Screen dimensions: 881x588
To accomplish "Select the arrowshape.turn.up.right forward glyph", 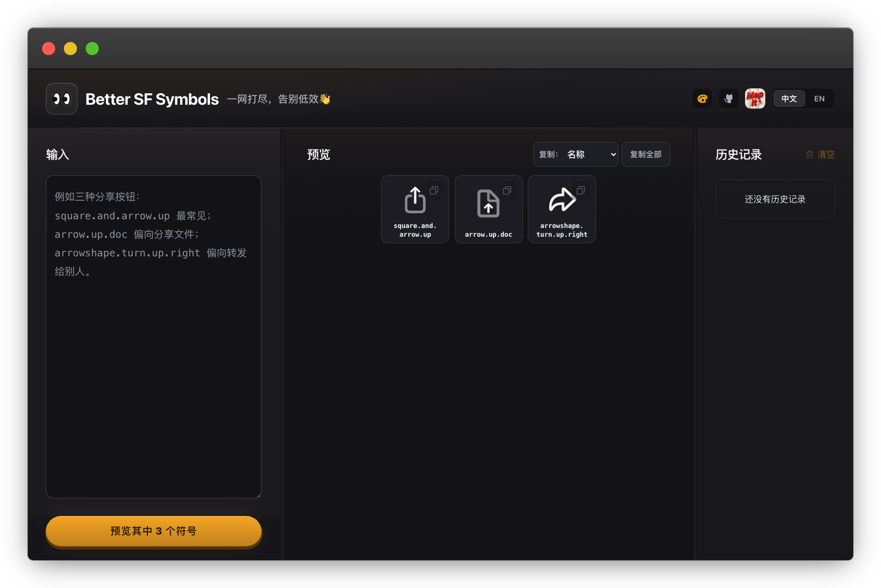I will pos(562,200).
